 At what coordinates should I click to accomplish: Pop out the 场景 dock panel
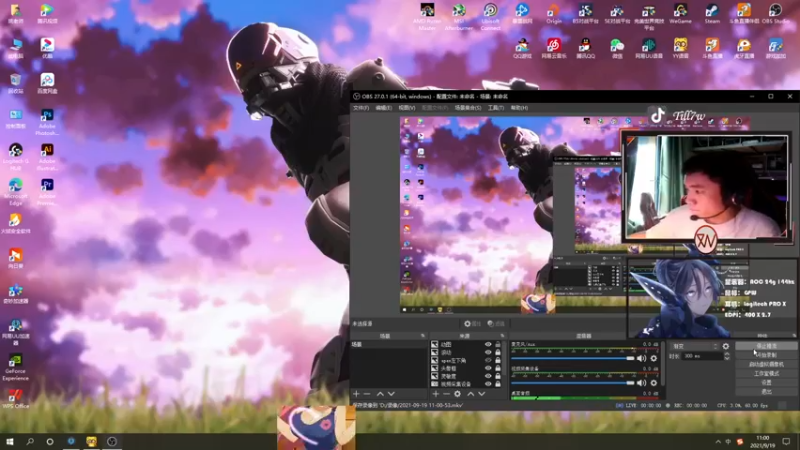(x=422, y=336)
